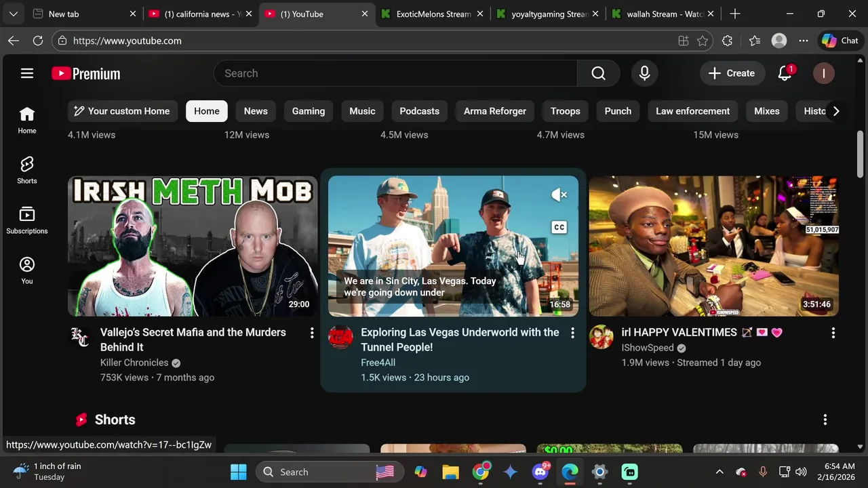Open the browser profile icon

[x=779, y=41]
